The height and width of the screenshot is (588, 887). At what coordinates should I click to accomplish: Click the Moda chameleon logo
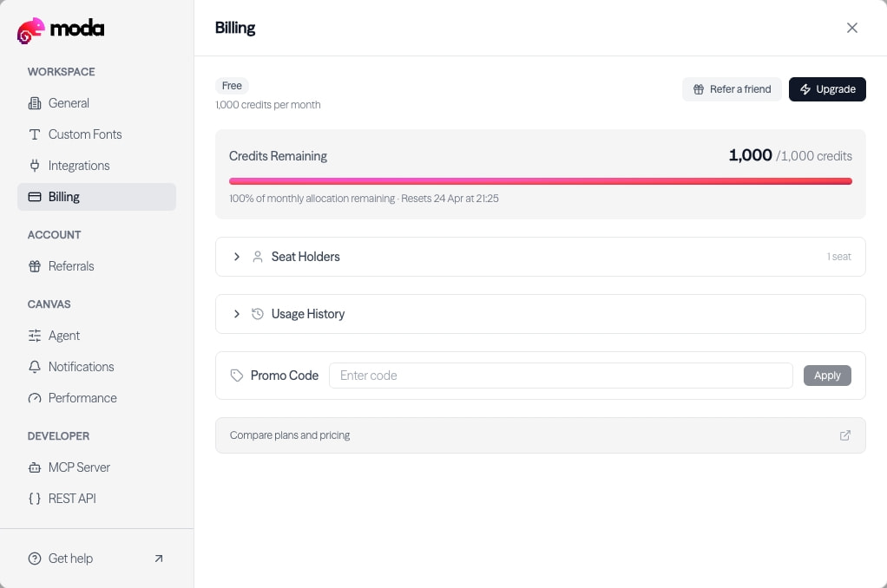click(x=30, y=30)
